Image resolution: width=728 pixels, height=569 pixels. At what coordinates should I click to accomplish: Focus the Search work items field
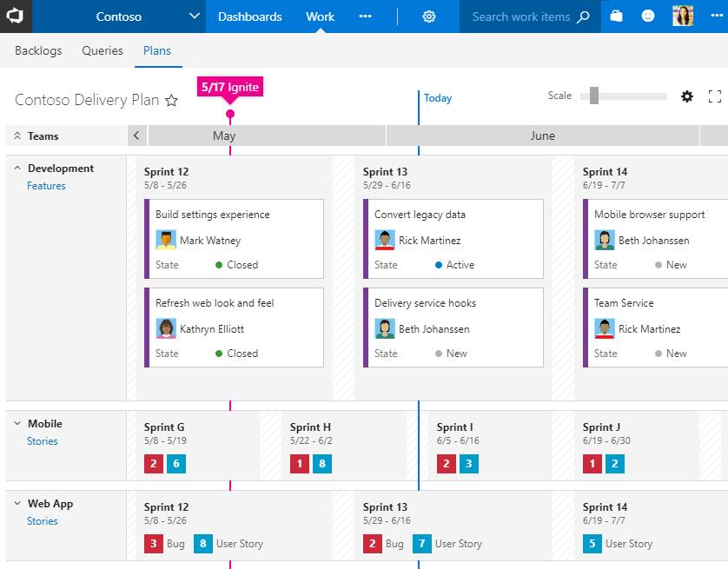point(521,17)
